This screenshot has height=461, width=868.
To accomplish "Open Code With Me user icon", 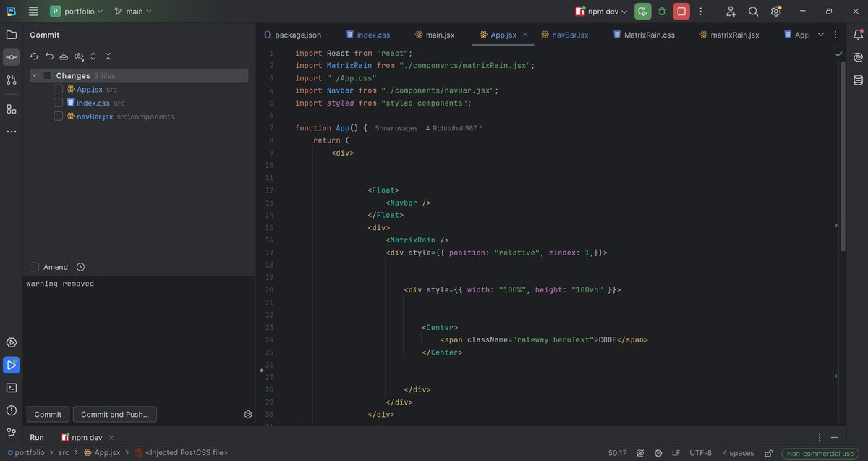I will (731, 12).
